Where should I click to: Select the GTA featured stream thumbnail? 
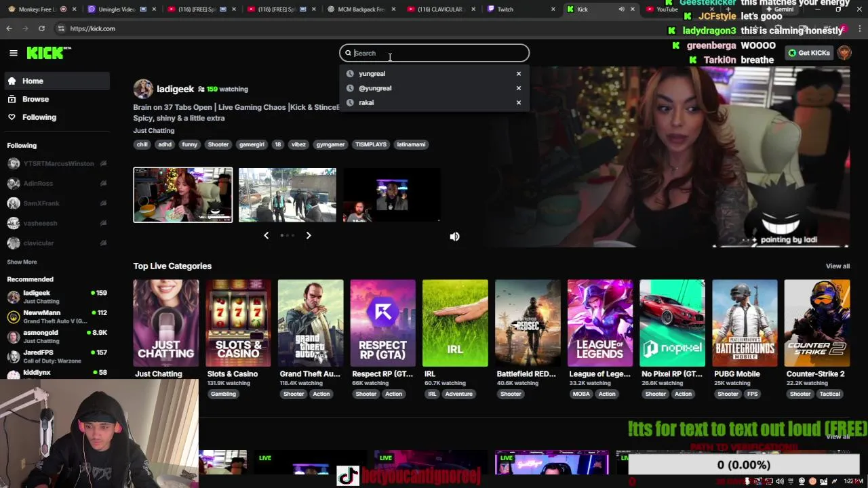coord(288,195)
